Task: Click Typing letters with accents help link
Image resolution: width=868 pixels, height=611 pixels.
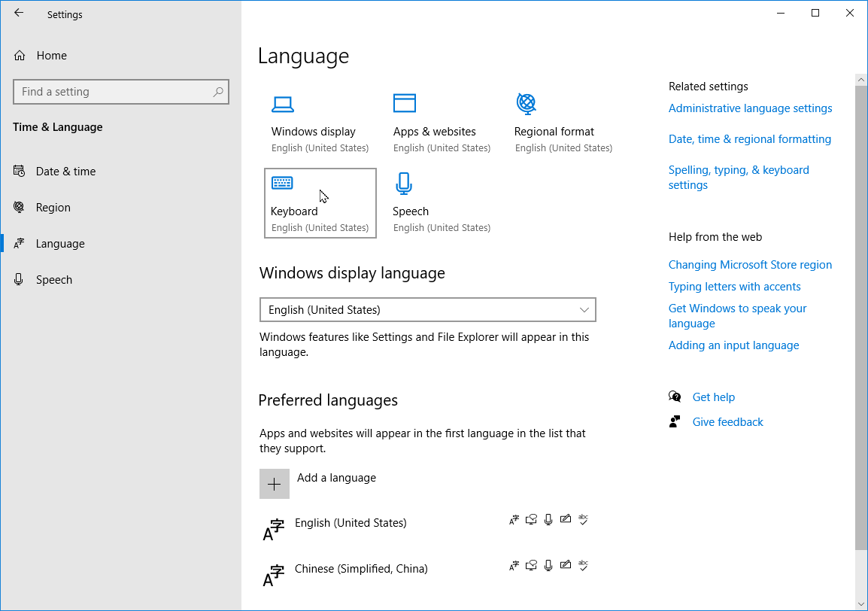Action: [734, 287]
